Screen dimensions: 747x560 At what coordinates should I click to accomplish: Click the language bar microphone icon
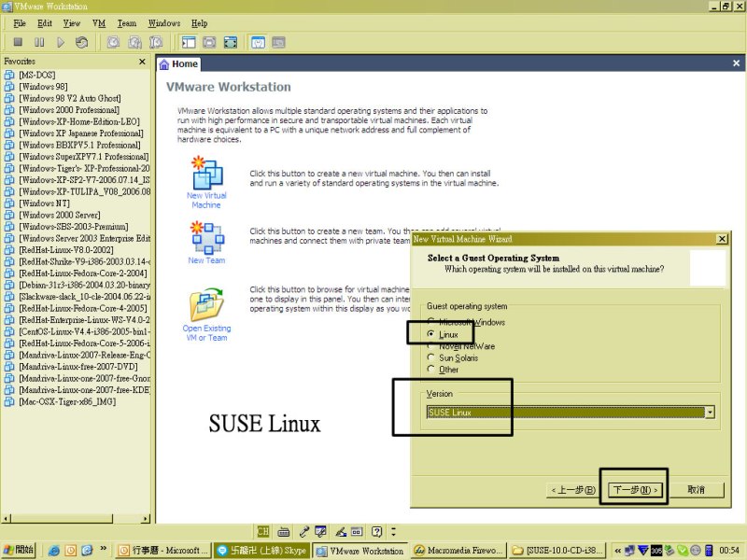[x=304, y=531]
